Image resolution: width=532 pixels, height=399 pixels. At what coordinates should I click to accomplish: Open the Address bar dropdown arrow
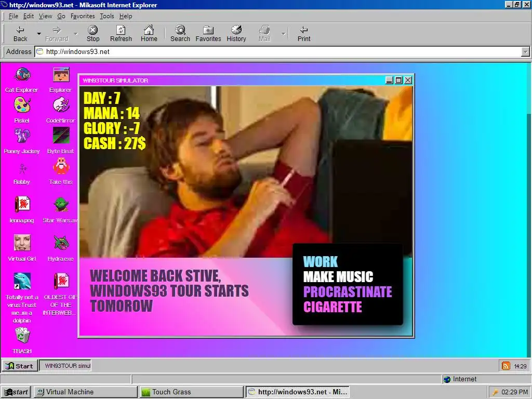[x=525, y=52]
